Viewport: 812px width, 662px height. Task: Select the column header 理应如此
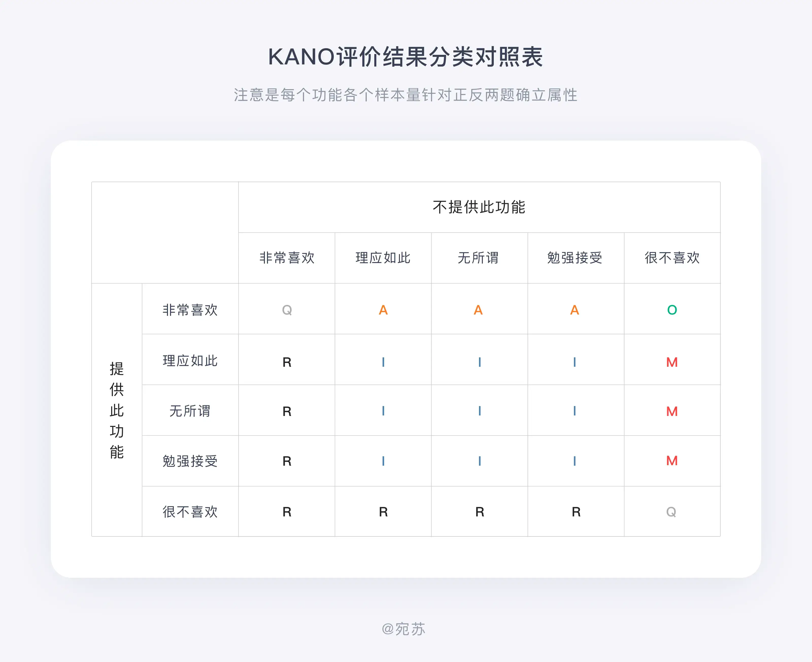point(383,258)
